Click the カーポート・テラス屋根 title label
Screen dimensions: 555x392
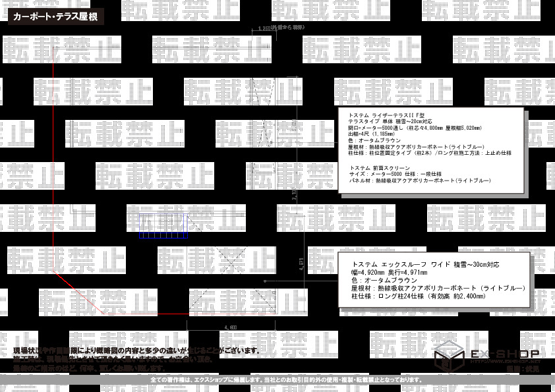pyautogui.click(x=56, y=16)
